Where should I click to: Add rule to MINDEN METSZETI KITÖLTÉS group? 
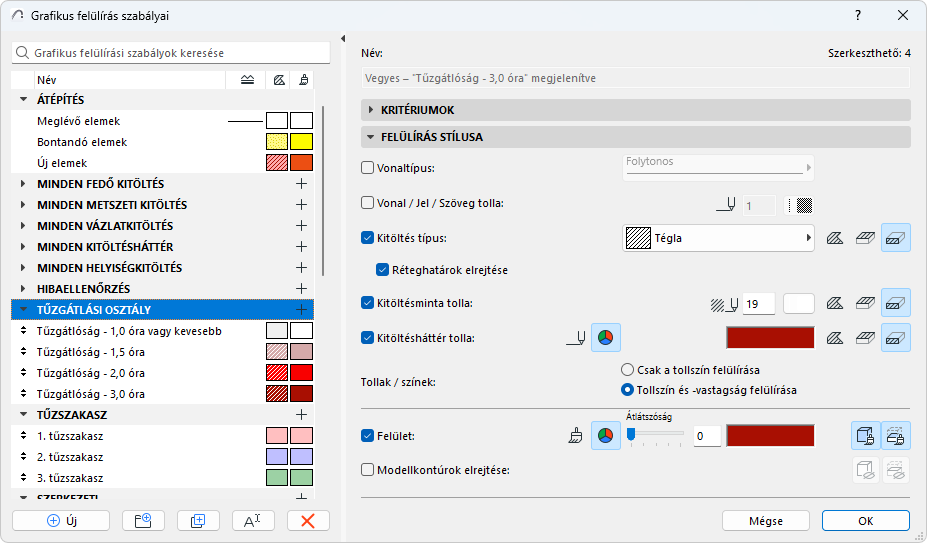(302, 205)
